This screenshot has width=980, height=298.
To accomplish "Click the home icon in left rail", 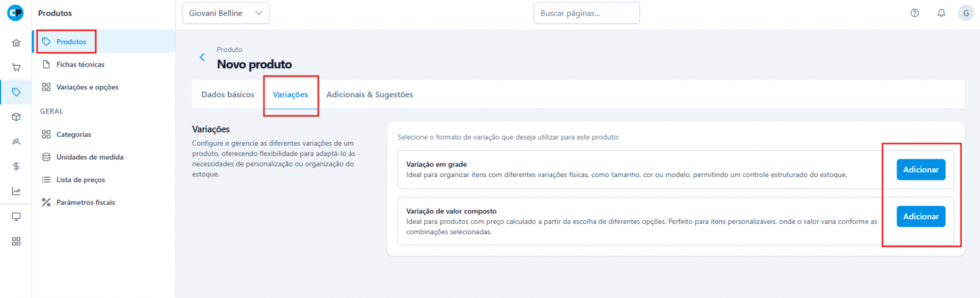I will [16, 43].
